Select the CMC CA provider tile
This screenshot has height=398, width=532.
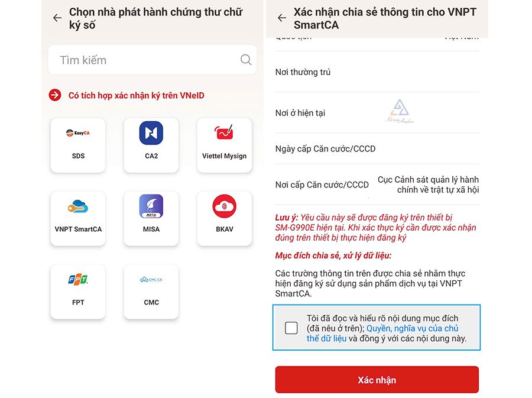tap(151, 292)
